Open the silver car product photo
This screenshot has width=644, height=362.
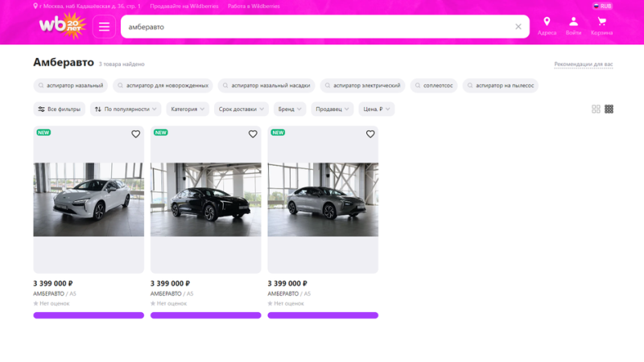point(323,200)
